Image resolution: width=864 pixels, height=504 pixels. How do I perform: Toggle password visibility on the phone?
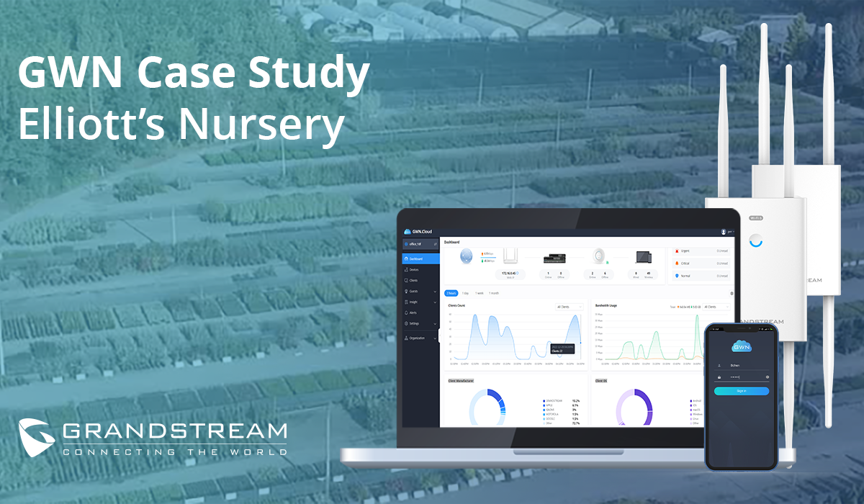[768, 377]
